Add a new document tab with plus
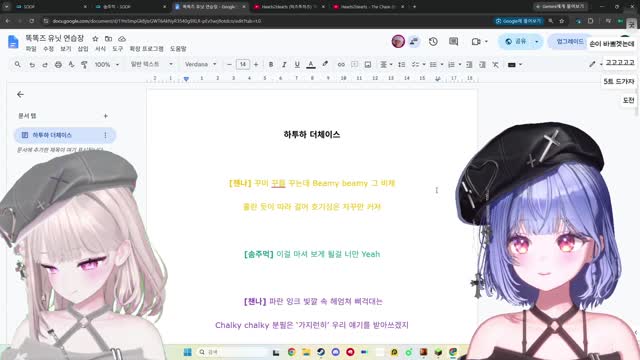Image resolution: width=640 pixels, height=360 pixels. click(106, 116)
